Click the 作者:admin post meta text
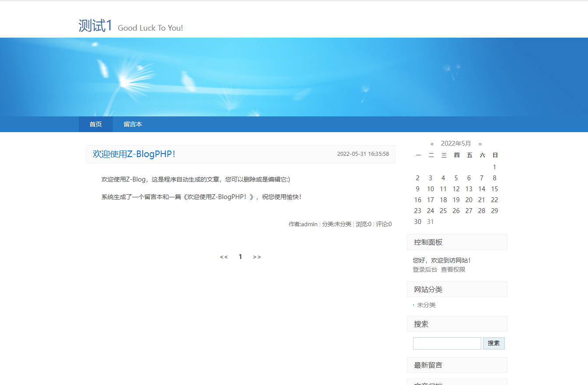Image resolution: width=588 pixels, height=385 pixels. pyautogui.click(x=303, y=224)
